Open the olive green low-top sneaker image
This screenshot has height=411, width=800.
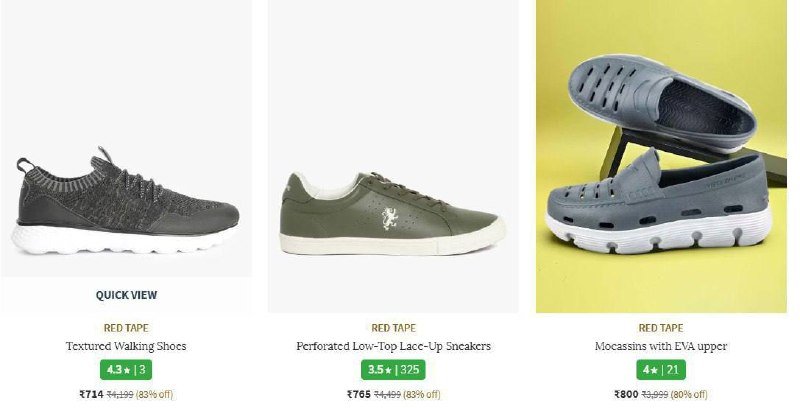pyautogui.click(x=393, y=156)
